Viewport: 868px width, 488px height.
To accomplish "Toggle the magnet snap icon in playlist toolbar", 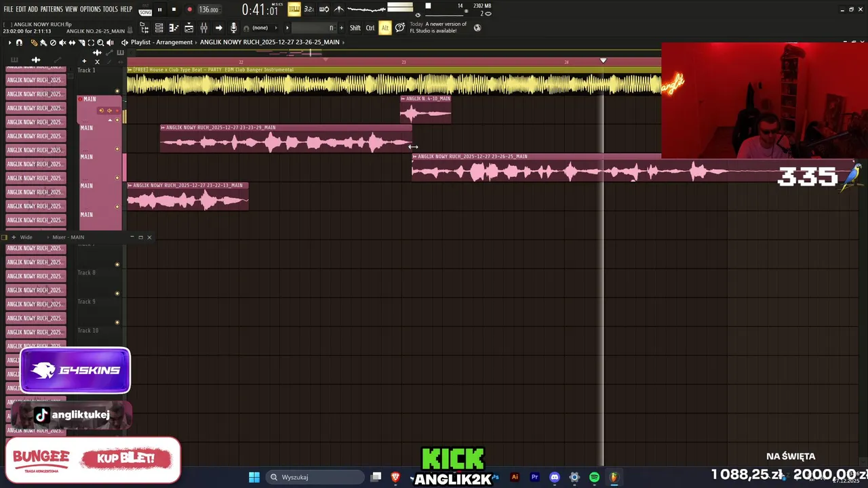I will point(19,42).
